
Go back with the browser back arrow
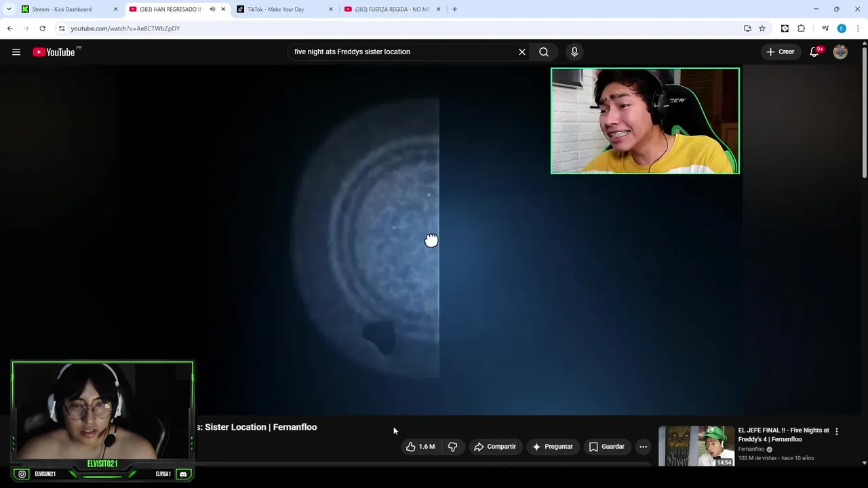coord(9,28)
